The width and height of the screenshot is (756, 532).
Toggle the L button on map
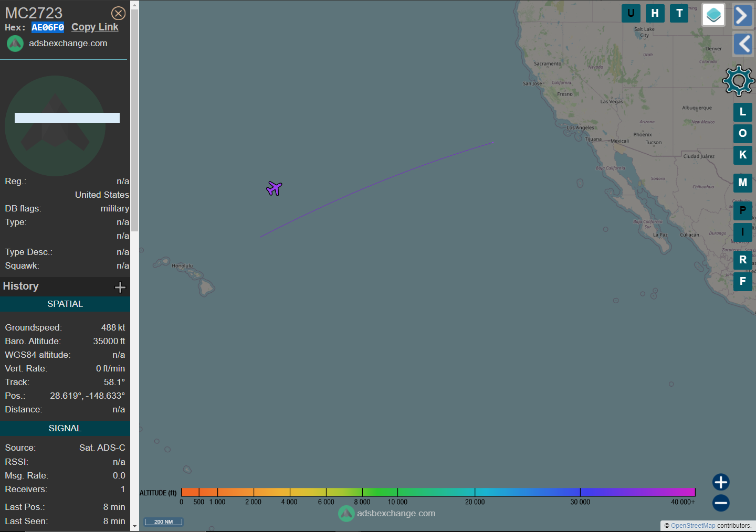point(743,112)
